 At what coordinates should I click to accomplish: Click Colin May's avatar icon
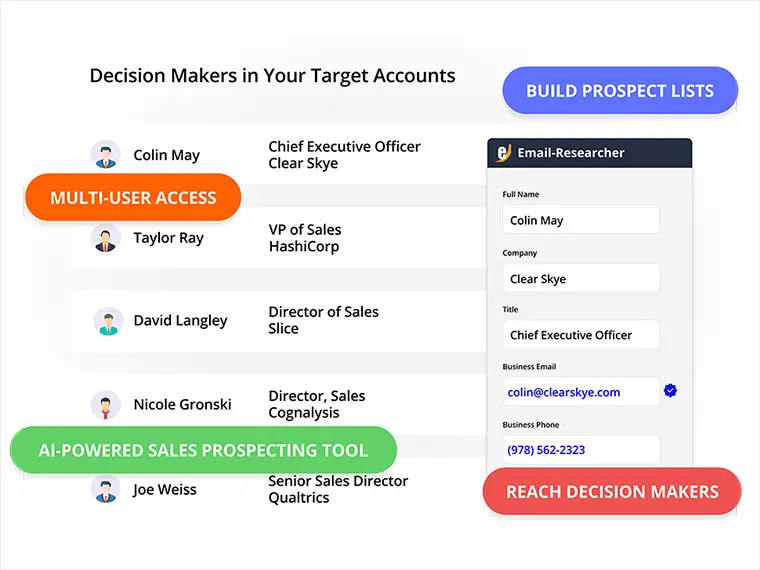[106, 155]
